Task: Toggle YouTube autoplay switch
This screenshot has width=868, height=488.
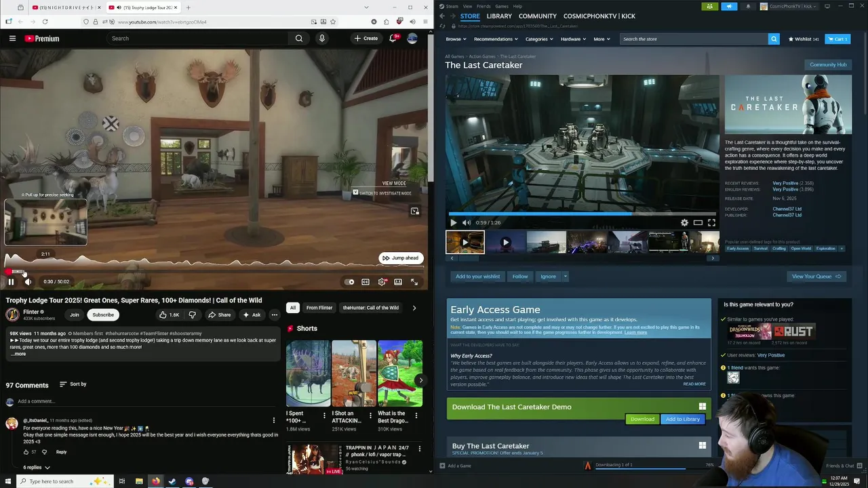Action: [349, 282]
